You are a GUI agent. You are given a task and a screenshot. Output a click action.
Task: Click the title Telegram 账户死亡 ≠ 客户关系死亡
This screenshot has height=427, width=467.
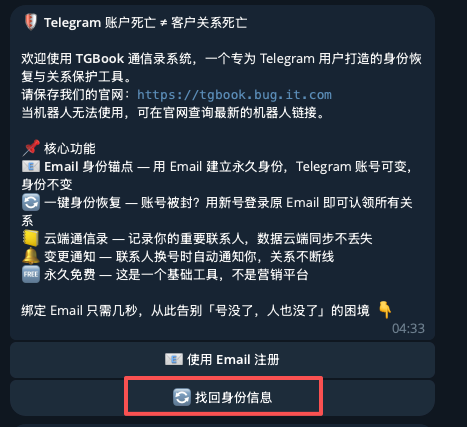click(146, 23)
